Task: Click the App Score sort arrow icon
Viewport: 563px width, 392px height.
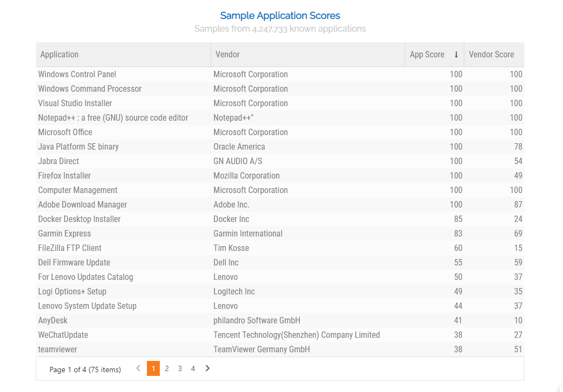Action: tap(456, 55)
